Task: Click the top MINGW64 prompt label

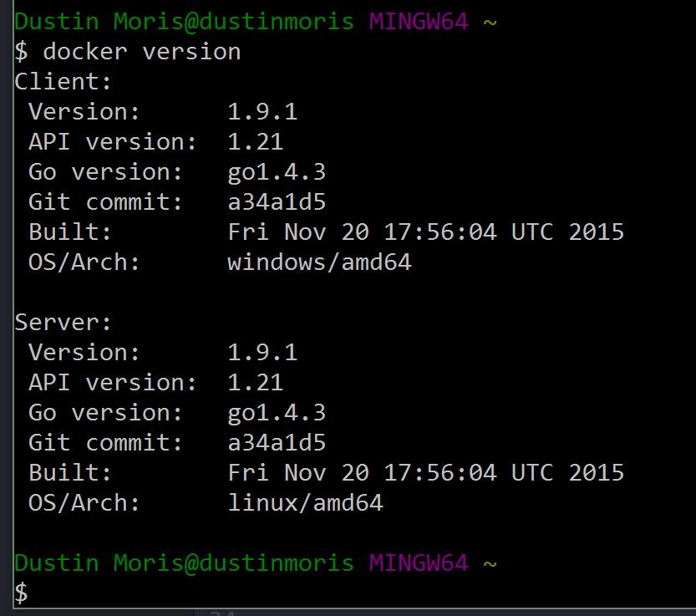Action: point(419,22)
